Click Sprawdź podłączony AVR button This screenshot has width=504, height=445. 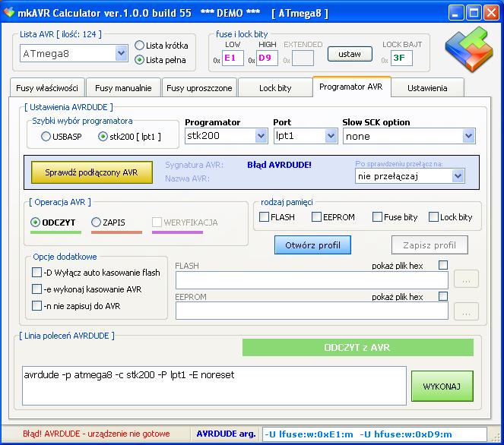point(92,172)
